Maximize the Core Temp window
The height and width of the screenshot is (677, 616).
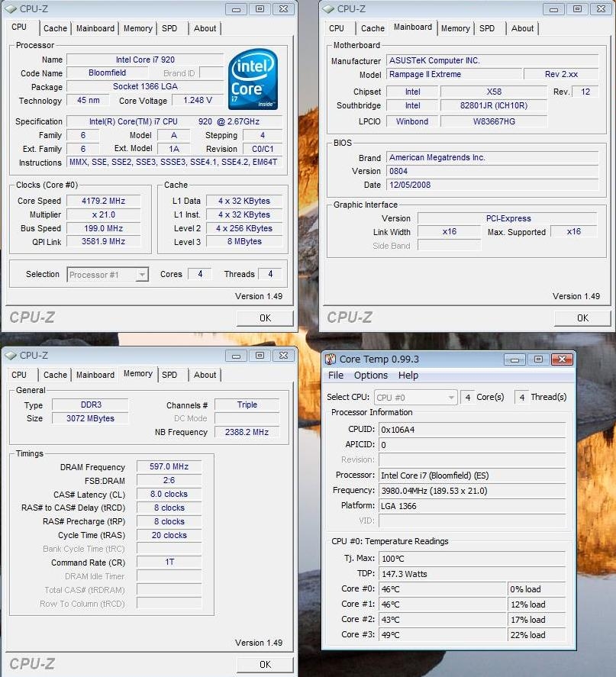tap(538, 359)
